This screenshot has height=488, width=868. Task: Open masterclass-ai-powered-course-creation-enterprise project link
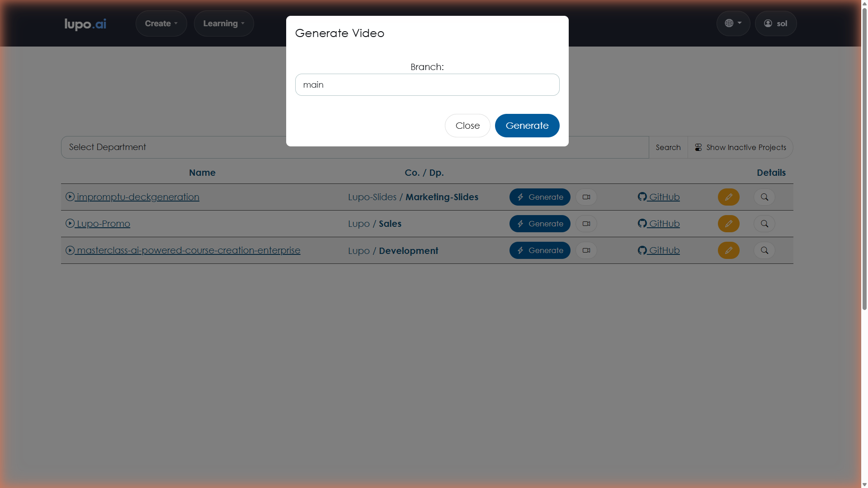pos(183,250)
